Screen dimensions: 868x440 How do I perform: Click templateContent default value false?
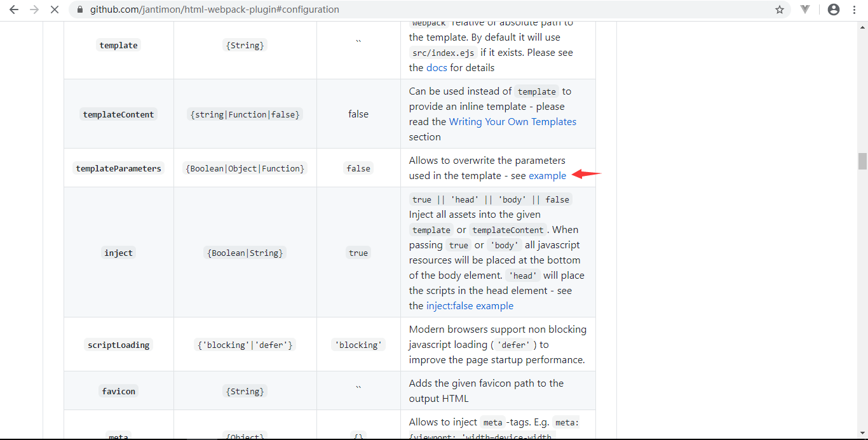coord(358,114)
